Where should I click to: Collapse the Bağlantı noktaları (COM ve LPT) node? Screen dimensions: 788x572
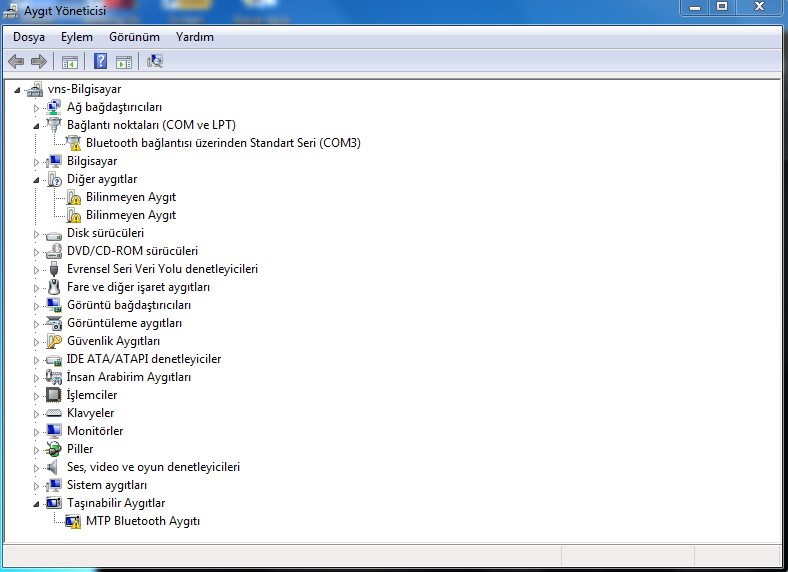click(36, 126)
